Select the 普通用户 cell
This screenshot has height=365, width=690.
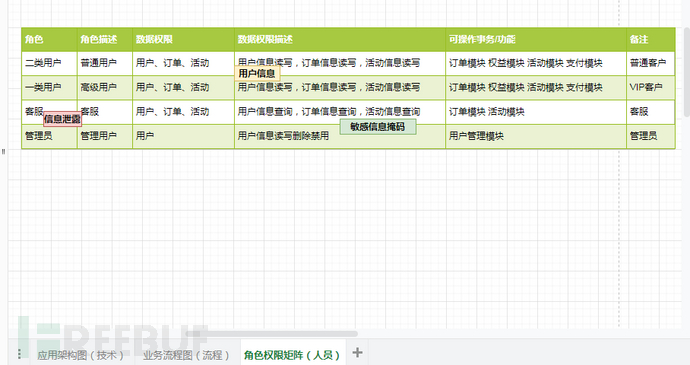(105, 63)
